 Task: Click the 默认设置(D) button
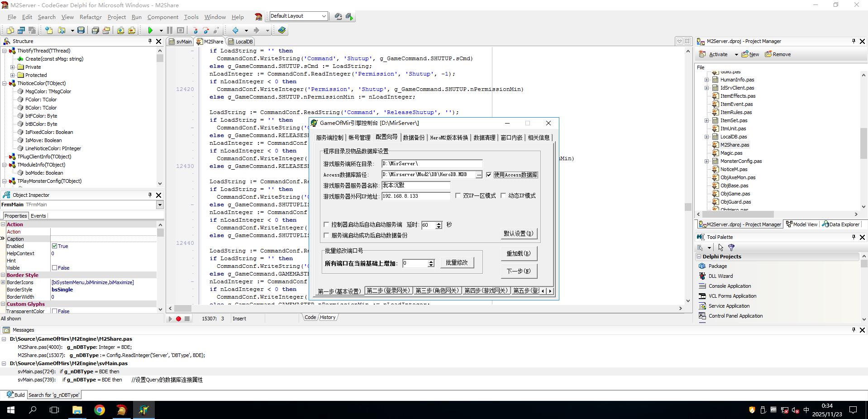pyautogui.click(x=518, y=233)
